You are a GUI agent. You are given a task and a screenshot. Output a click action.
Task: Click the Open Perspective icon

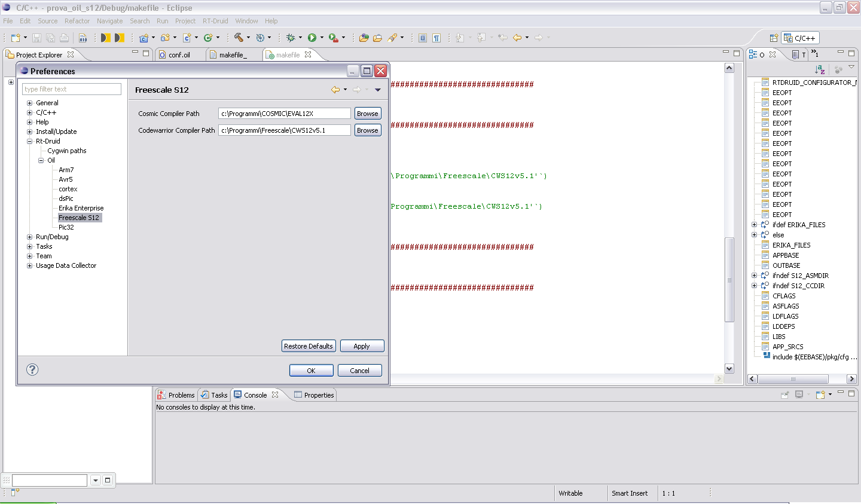tap(774, 38)
